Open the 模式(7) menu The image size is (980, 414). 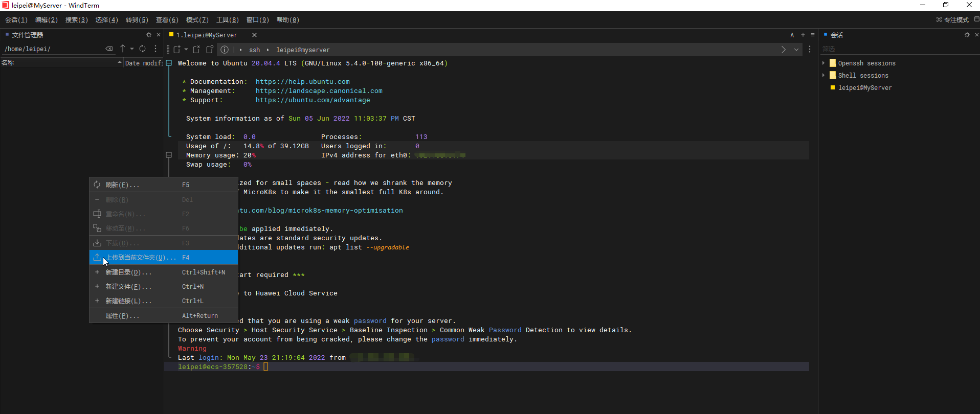[197, 20]
